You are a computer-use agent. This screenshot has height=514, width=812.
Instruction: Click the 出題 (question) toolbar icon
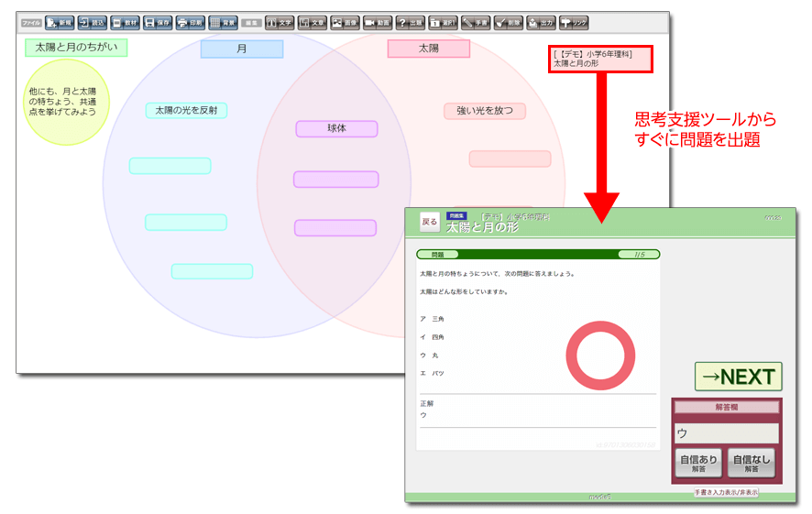410,23
